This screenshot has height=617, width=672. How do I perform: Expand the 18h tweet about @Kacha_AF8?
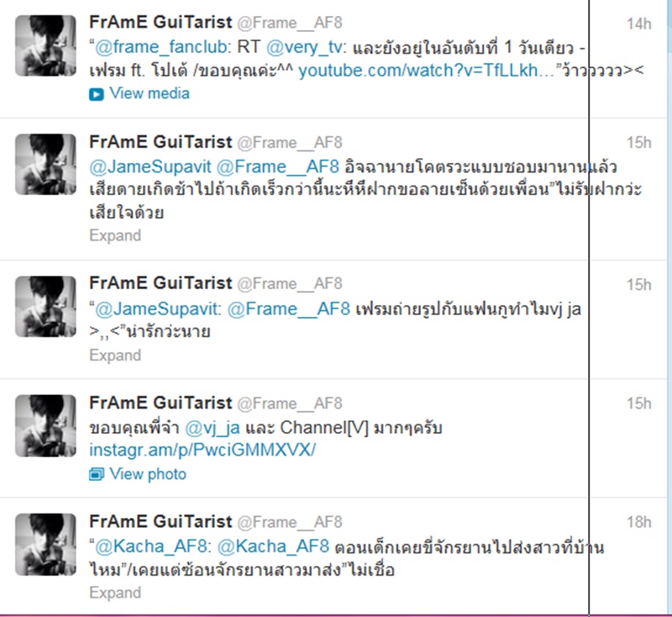[x=115, y=593]
